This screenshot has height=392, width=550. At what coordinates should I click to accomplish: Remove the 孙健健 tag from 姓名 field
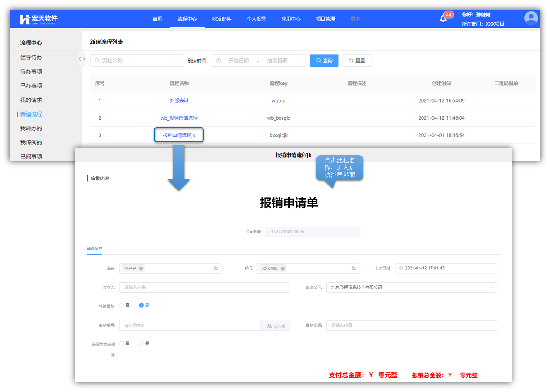pyautogui.click(x=141, y=268)
